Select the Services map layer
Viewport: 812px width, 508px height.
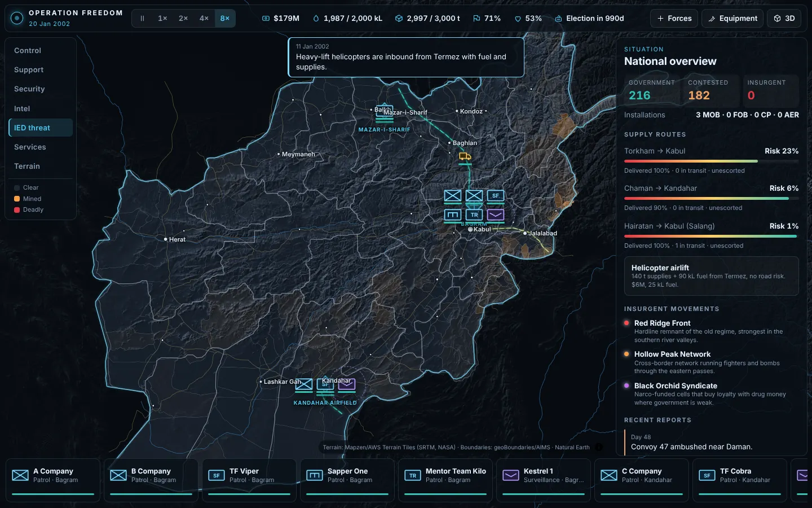(41, 147)
